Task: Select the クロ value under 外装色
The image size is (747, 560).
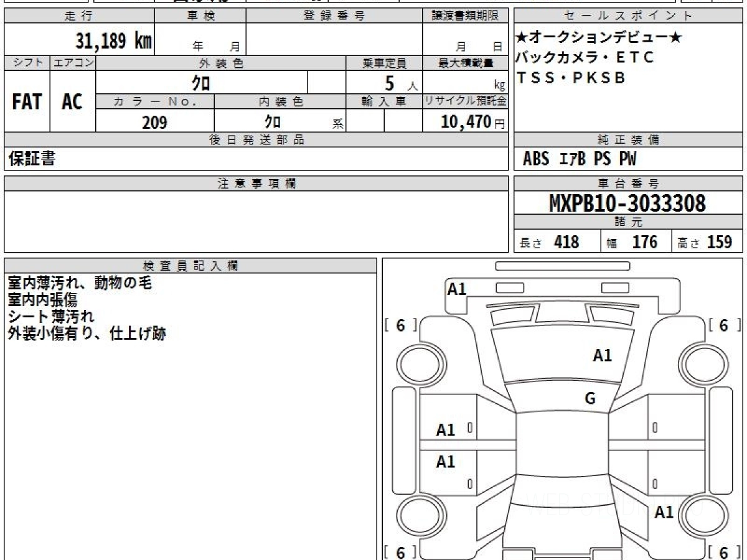Action: pyautogui.click(x=202, y=82)
